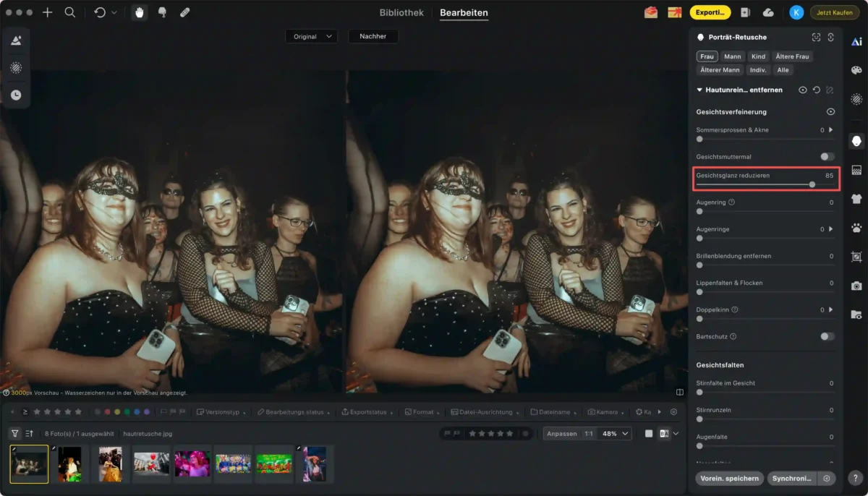Click Vorein. speichern button
This screenshot has width=868, height=496.
pyautogui.click(x=729, y=479)
